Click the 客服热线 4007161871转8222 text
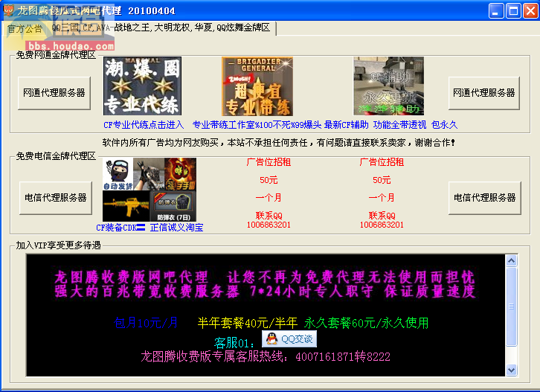The width and height of the screenshot is (540, 392). point(266,356)
